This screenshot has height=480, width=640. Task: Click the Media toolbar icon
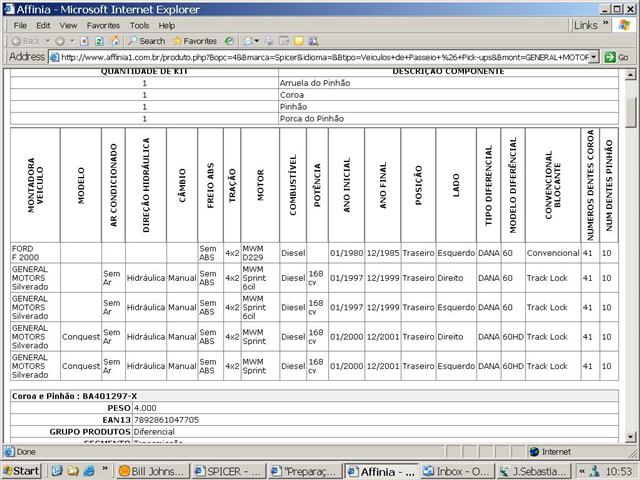tap(229, 41)
